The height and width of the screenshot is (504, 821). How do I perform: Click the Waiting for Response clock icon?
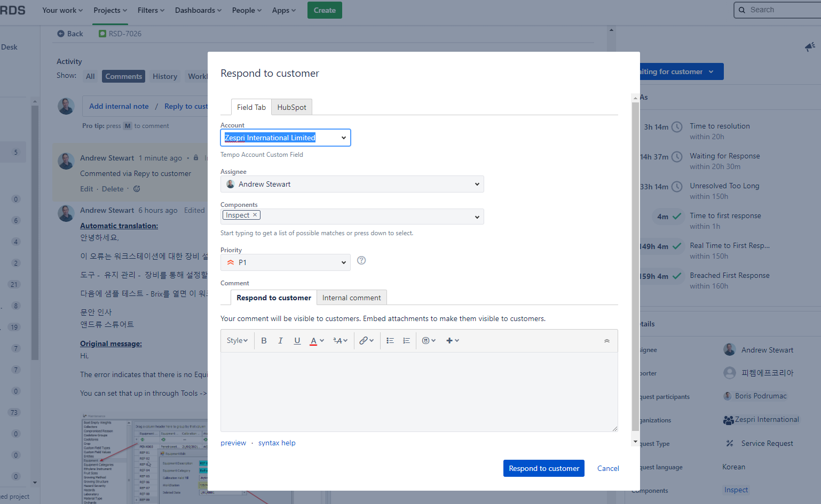[x=677, y=157]
